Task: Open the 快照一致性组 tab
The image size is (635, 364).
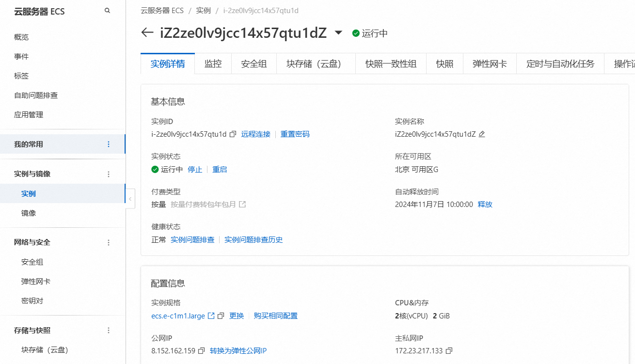Action: (391, 63)
